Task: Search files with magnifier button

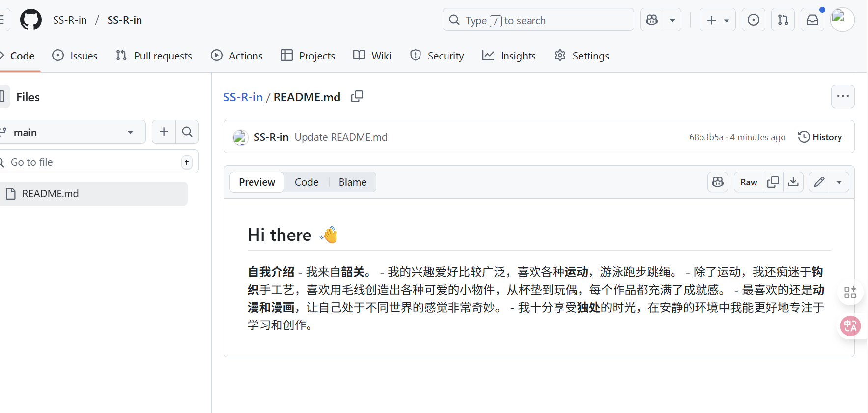Action: tap(187, 132)
